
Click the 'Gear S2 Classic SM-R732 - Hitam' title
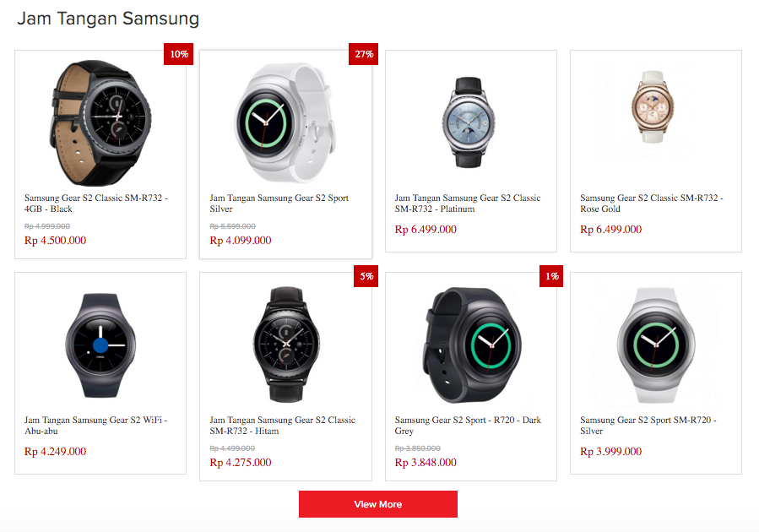pyautogui.click(x=282, y=426)
